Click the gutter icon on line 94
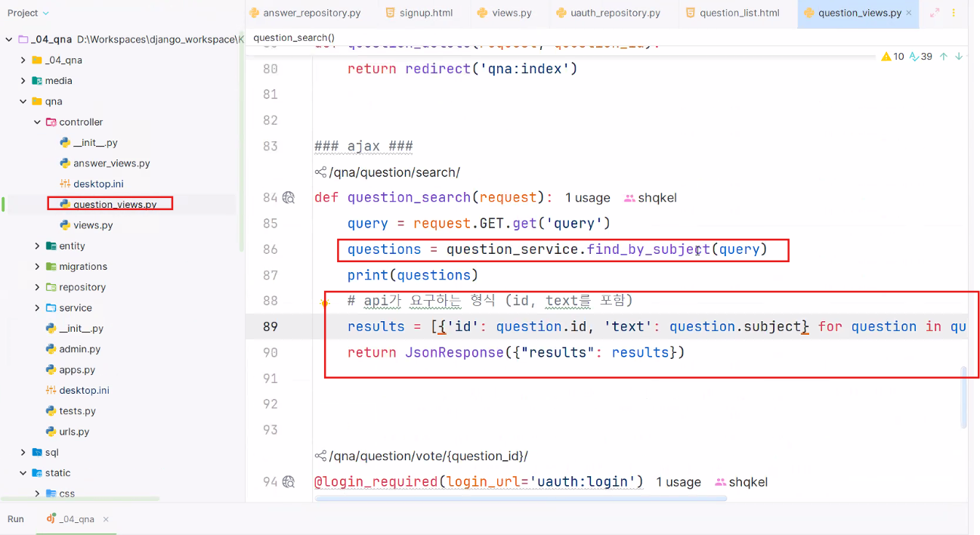This screenshot has height=535, width=980. click(289, 482)
